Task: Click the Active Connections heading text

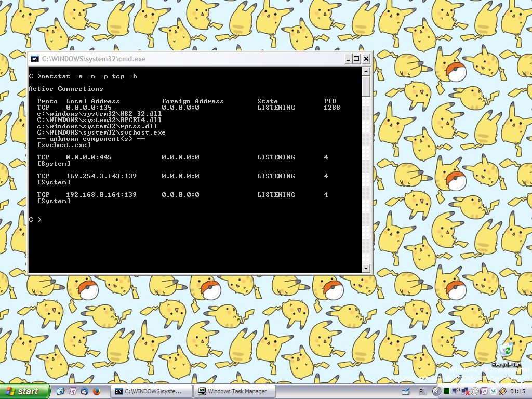Action: point(66,89)
